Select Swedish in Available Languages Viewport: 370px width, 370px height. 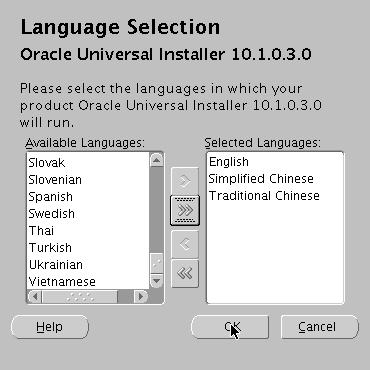tap(88, 214)
